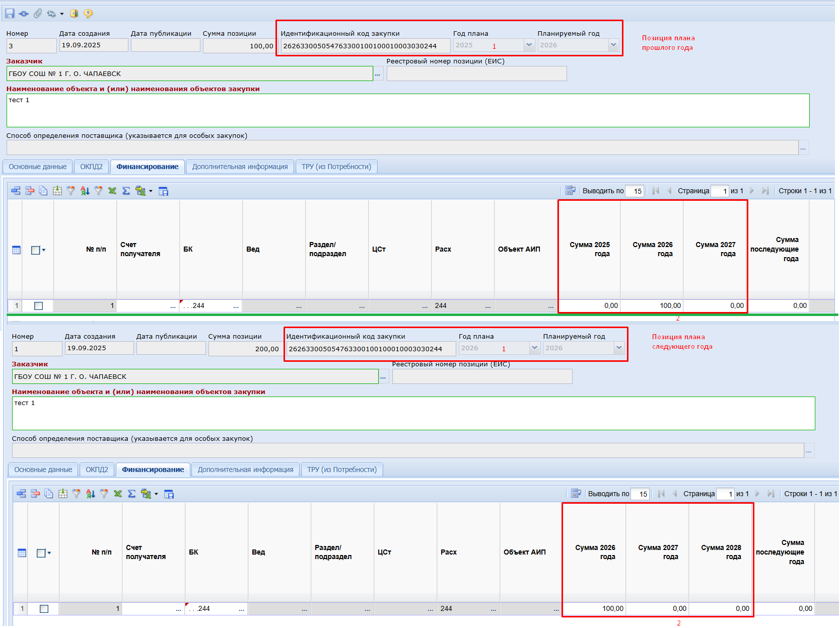Click ellipsis button in upper row Счет получателя cell
This screenshot has width=840, height=628.
click(x=173, y=306)
